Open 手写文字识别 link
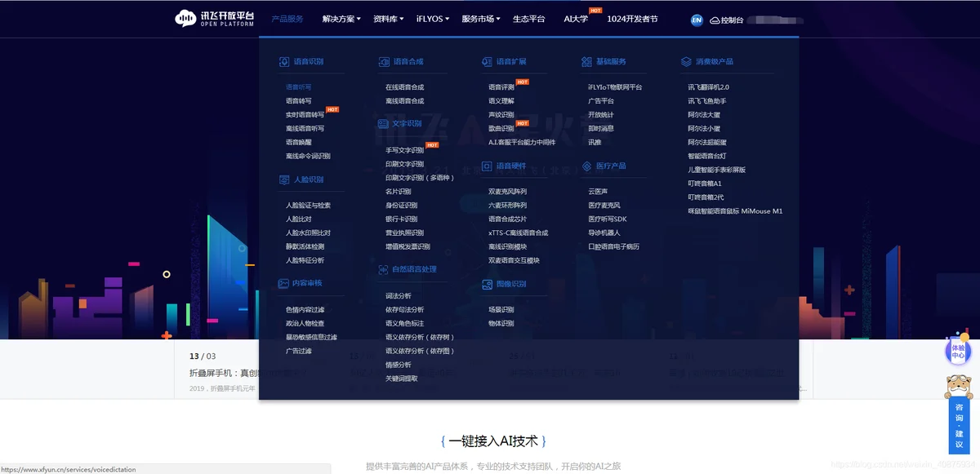 click(x=405, y=151)
